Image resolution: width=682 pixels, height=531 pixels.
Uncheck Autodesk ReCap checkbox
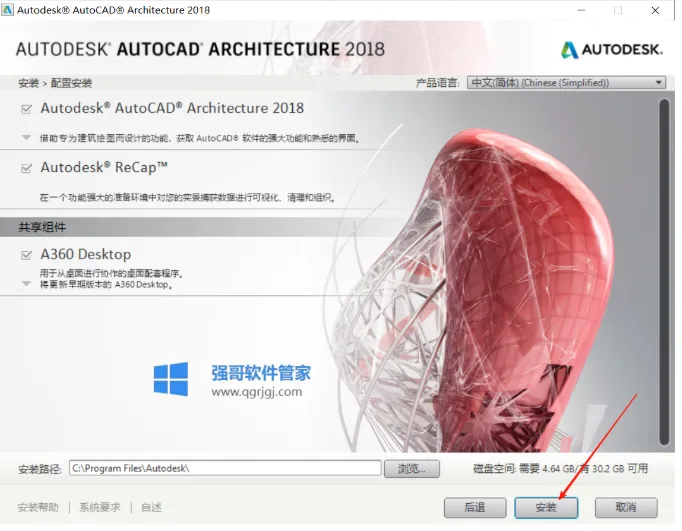[x=26, y=168]
